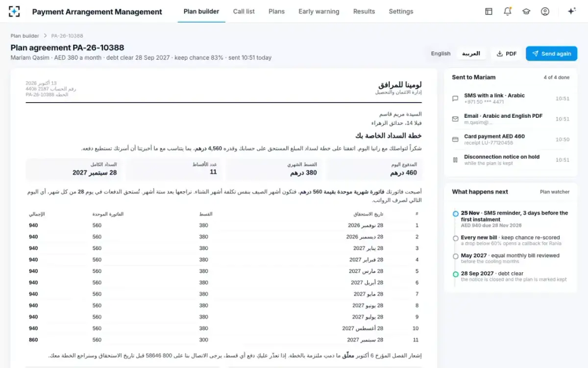Click the receipt LU-77120458 text
The image size is (588, 368).
tap(489, 143)
